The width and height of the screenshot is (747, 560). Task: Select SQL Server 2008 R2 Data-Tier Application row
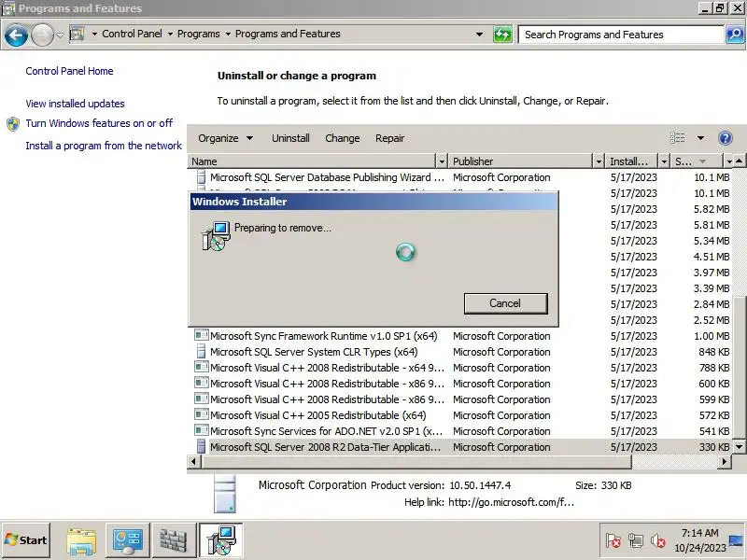[460, 447]
